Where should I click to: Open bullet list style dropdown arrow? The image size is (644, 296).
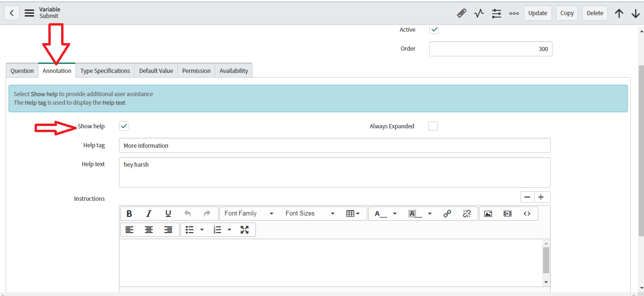[x=202, y=230]
